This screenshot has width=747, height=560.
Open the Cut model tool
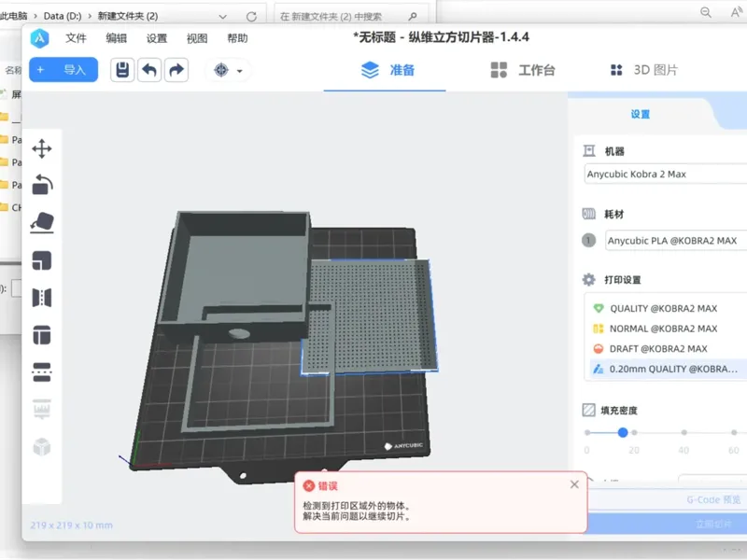pos(42,335)
